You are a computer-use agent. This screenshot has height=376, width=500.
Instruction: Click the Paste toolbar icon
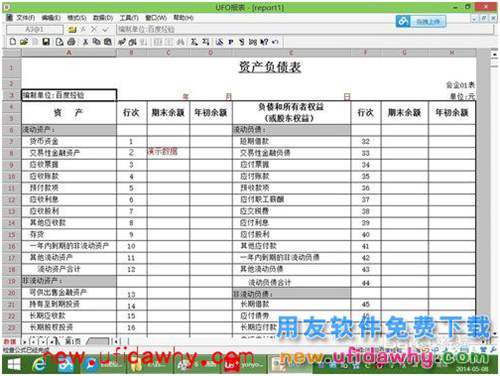point(108,42)
